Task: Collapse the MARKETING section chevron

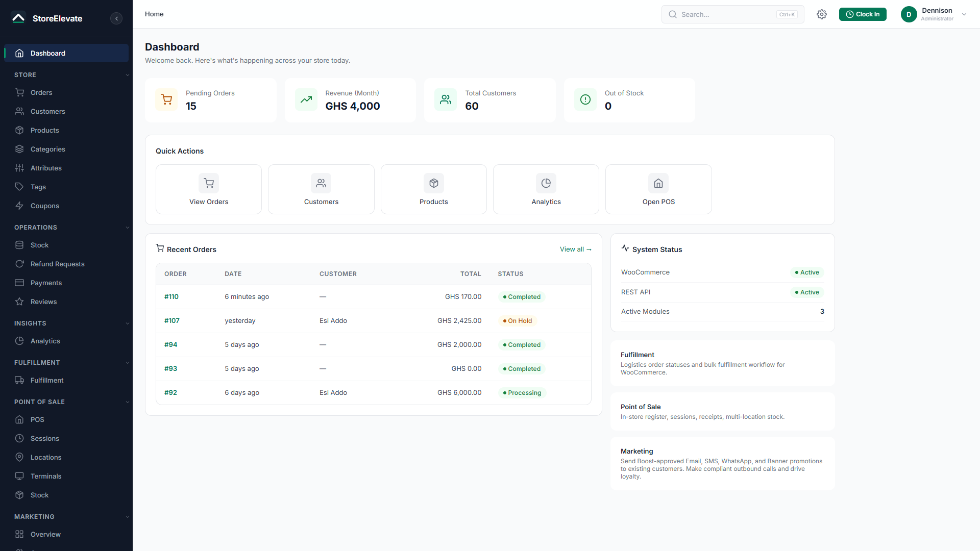Action: point(127,517)
